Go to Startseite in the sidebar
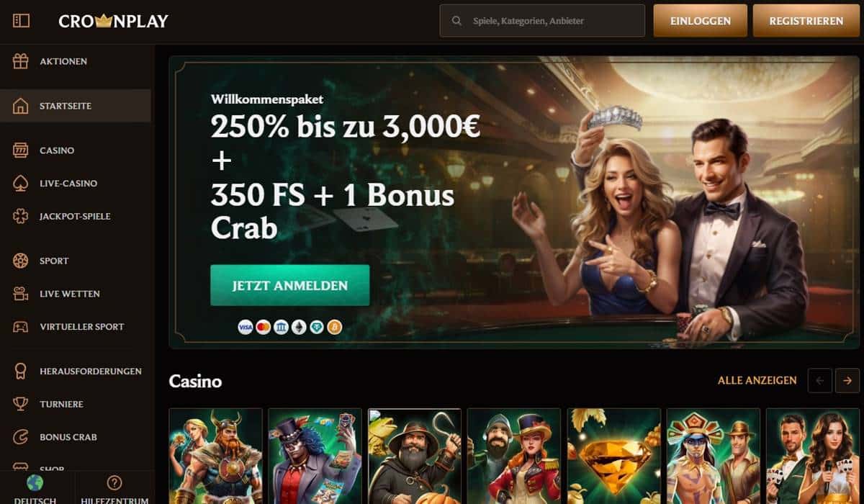Screen dimensions: 864x504 [x=75, y=106]
